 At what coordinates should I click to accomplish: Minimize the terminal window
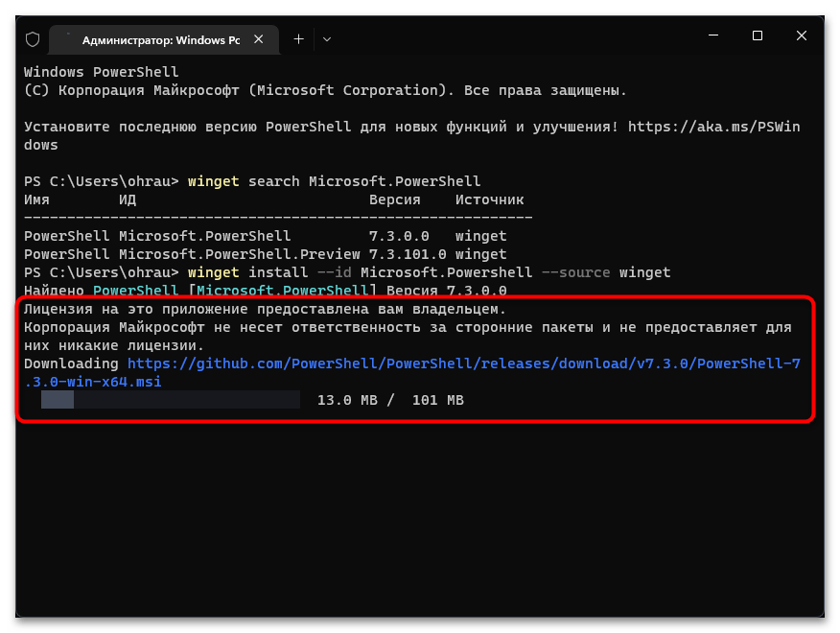coord(712,36)
